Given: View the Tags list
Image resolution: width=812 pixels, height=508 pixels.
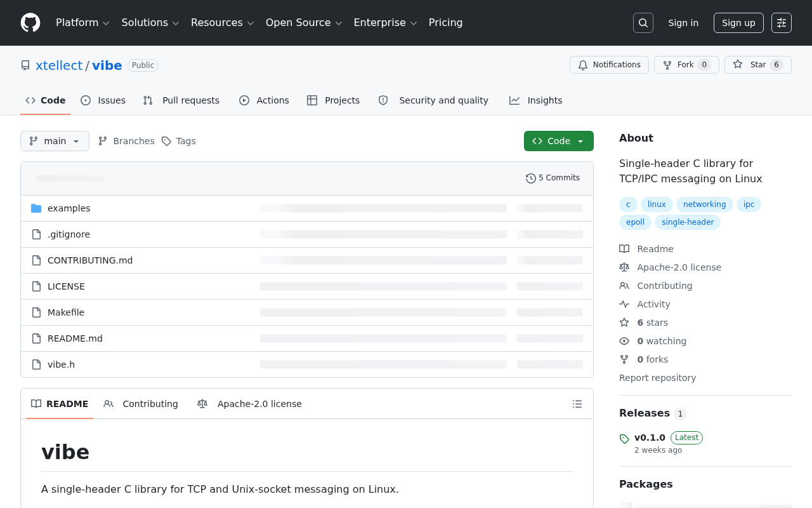Looking at the screenshot, I should [x=179, y=141].
